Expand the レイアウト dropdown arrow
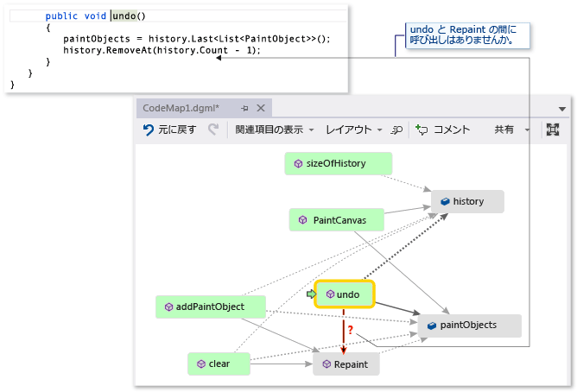This screenshot has height=392, width=577. pos(380,130)
